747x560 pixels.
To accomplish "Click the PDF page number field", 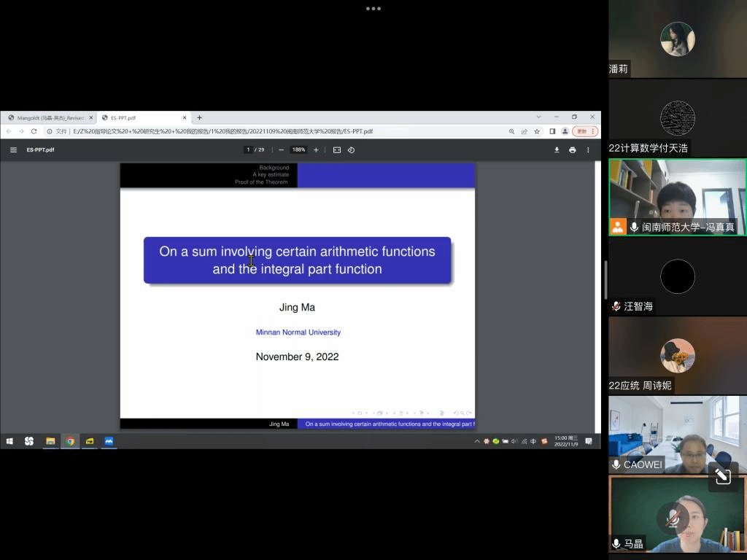I will click(x=248, y=150).
